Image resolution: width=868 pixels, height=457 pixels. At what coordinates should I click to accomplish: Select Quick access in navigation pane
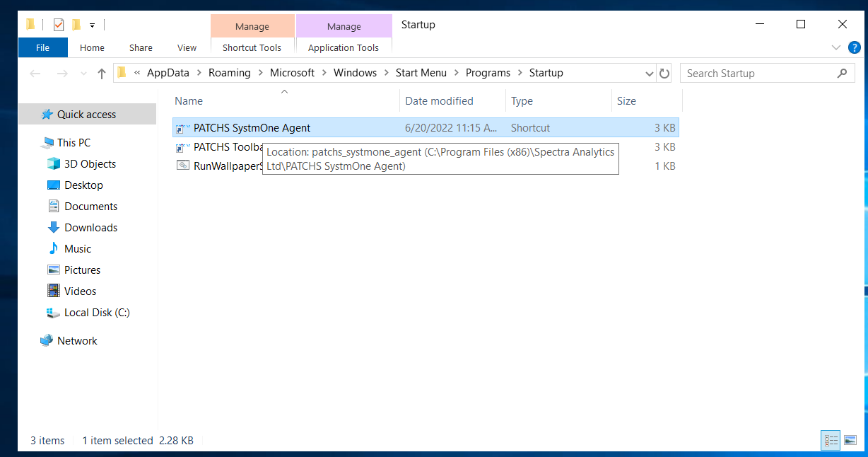coord(86,115)
